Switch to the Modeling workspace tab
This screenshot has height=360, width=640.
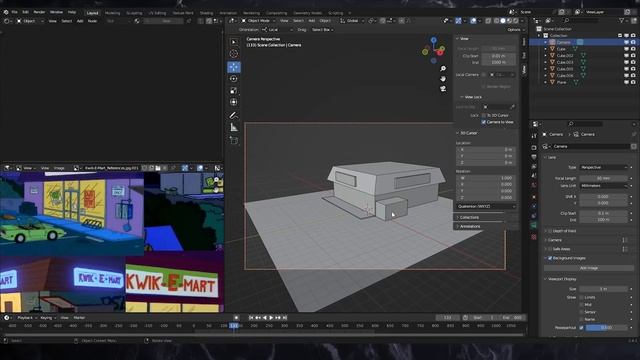pyautogui.click(x=113, y=13)
